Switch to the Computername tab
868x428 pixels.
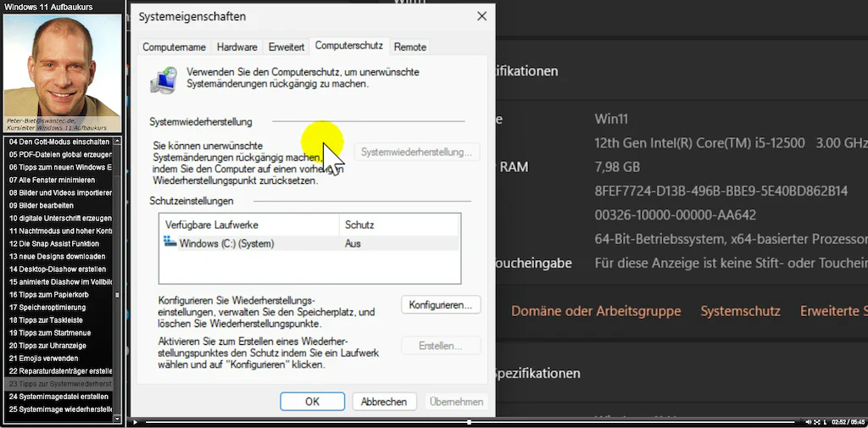pos(174,47)
